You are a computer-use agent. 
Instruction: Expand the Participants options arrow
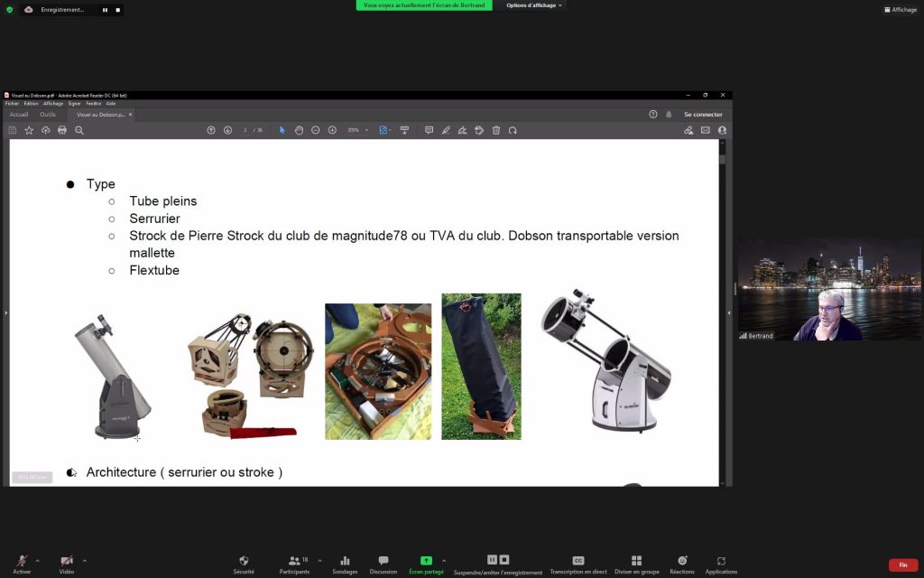tap(320, 560)
